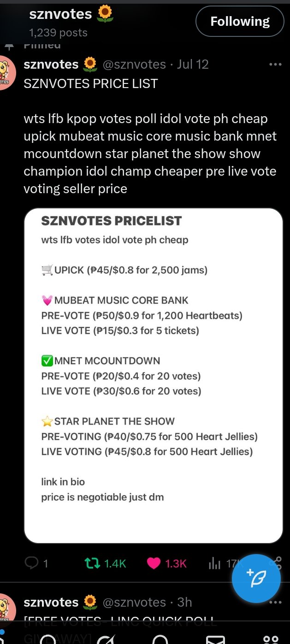Open the @sznvotes handle on the pinned post
This screenshot has width=290, height=644.
coord(134,65)
